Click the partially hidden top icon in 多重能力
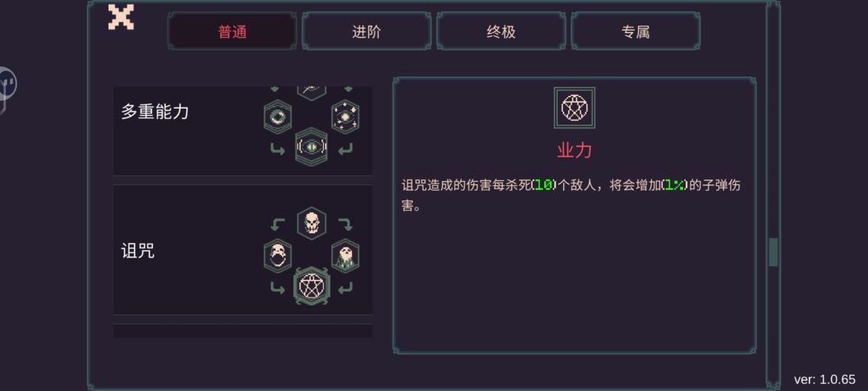The width and height of the screenshot is (868, 391). [x=312, y=93]
